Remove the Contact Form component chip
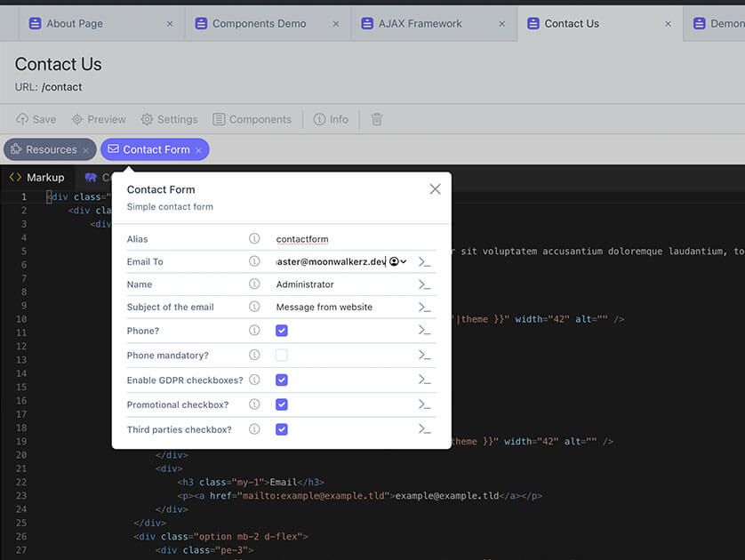Image resolution: width=745 pixels, height=560 pixels. point(198,150)
